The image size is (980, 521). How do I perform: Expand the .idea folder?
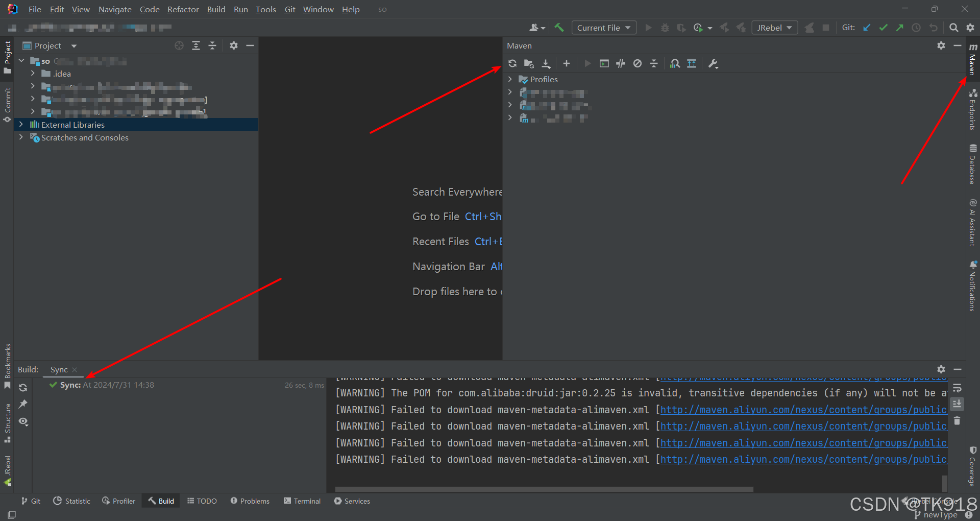pyautogui.click(x=33, y=74)
